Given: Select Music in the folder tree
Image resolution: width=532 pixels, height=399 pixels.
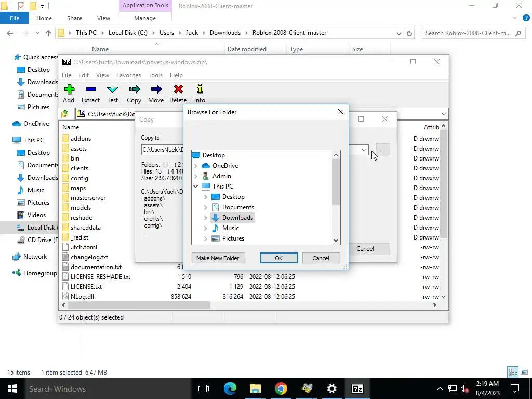Looking at the screenshot, I should pyautogui.click(x=230, y=228).
